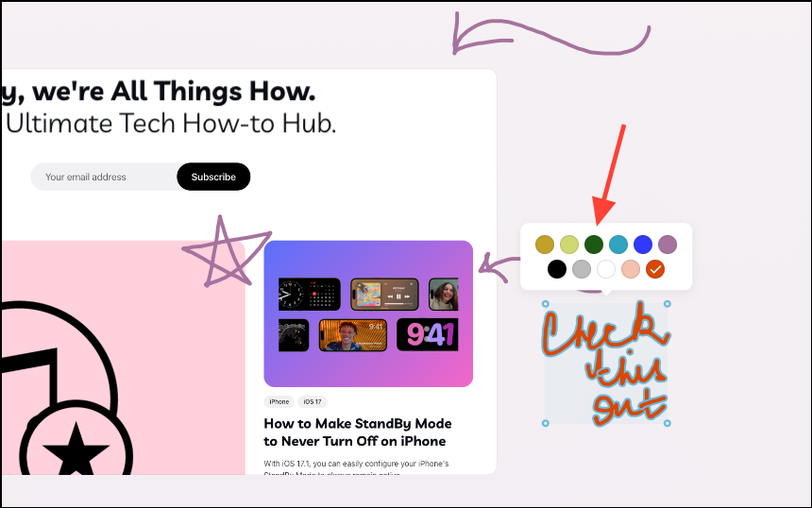Select the mustard gold color swatch
The width and height of the screenshot is (812, 508).
click(544, 245)
